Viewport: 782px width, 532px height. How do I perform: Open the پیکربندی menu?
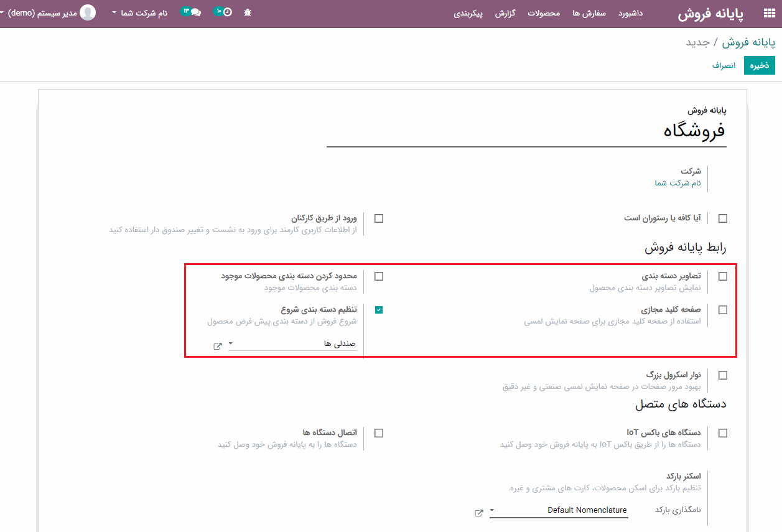[468, 13]
